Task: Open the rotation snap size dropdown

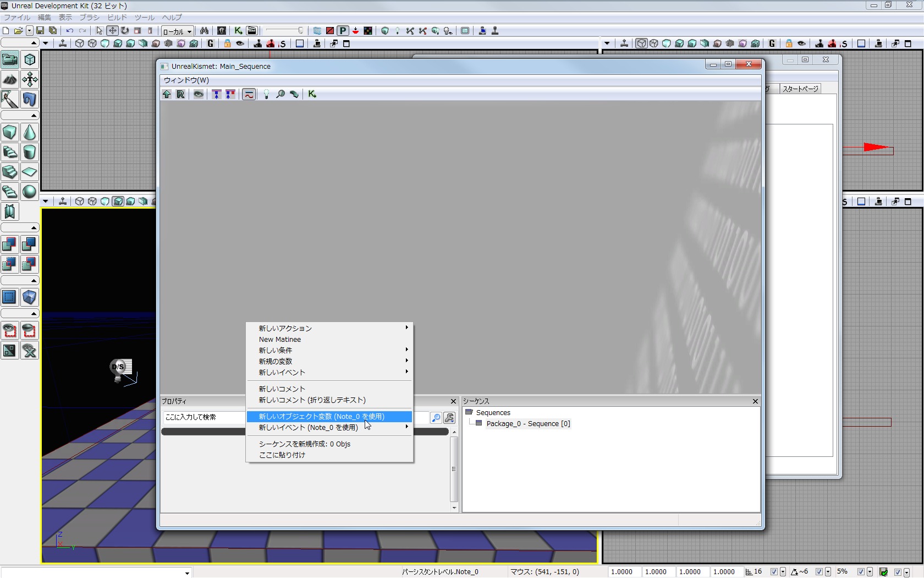Action: 828,572
